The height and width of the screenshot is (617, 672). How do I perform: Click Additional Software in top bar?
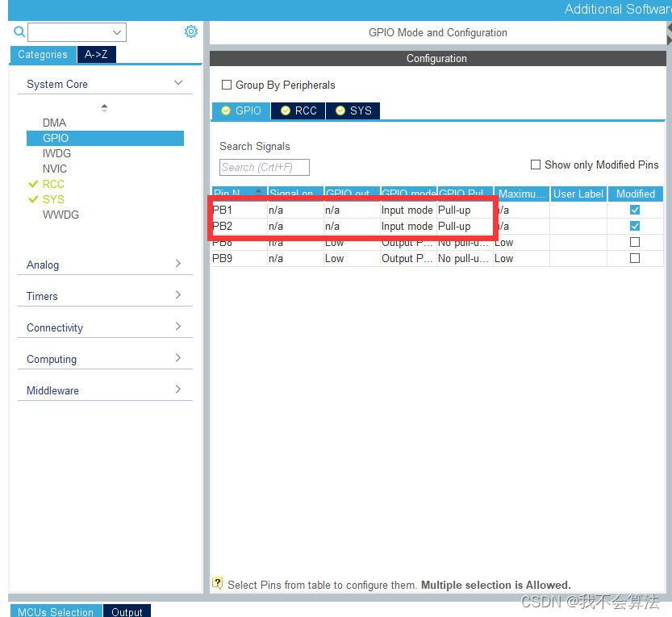tap(618, 9)
